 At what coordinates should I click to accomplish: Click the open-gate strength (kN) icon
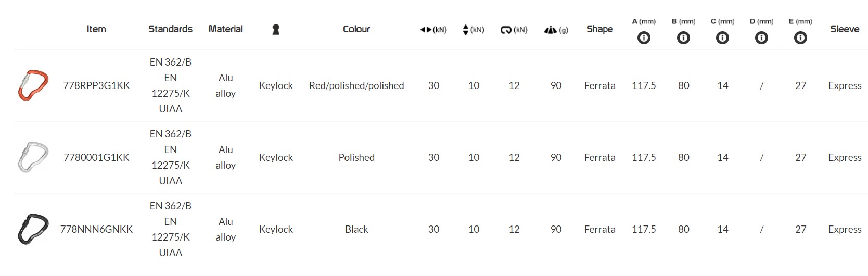(x=506, y=30)
